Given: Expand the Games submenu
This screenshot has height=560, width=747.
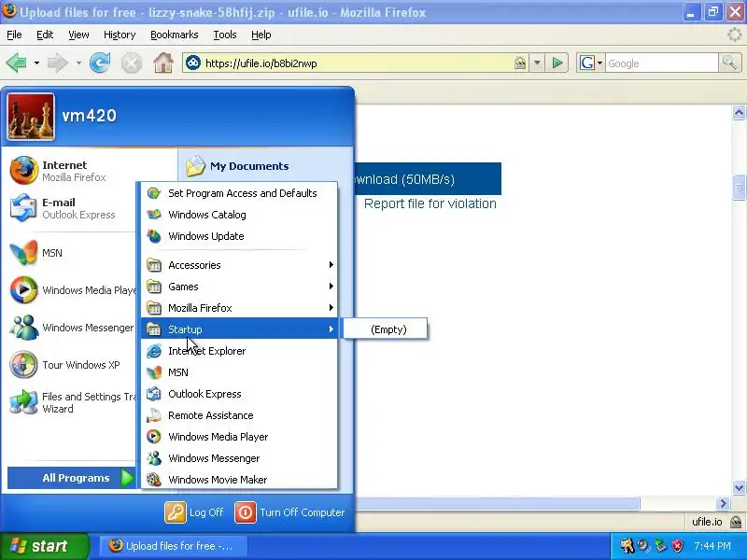Looking at the screenshot, I should [239, 287].
